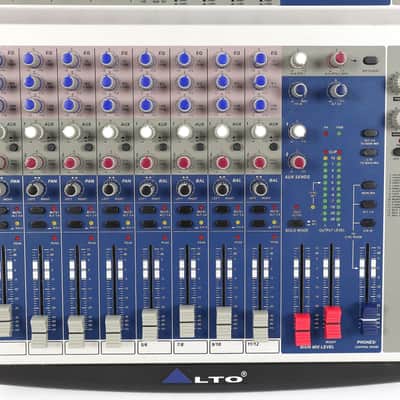Adjust white AUX knob on channel 9/10
This screenshot has height=400, width=400.
222,132
